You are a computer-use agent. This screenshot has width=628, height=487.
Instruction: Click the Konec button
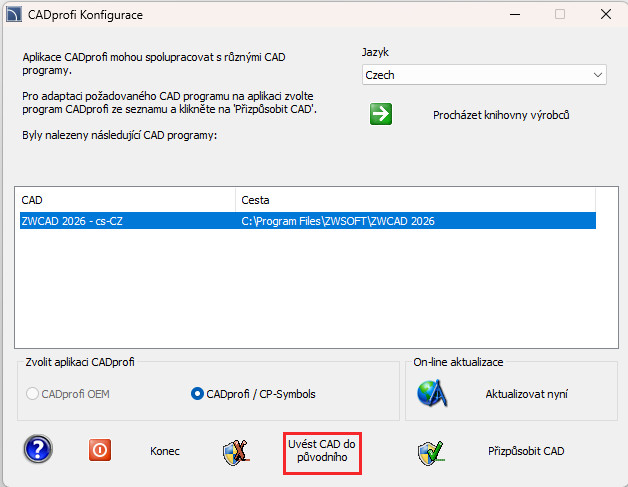tap(165, 451)
